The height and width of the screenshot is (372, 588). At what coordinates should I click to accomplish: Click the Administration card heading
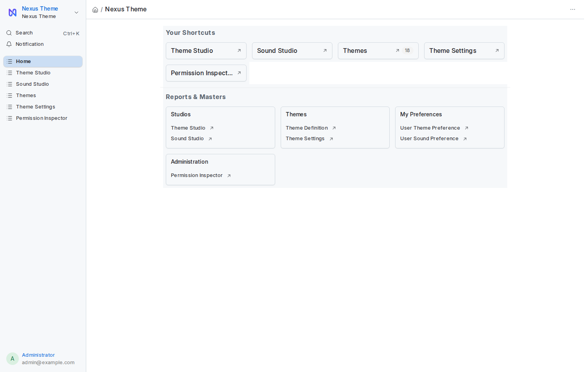(x=189, y=162)
